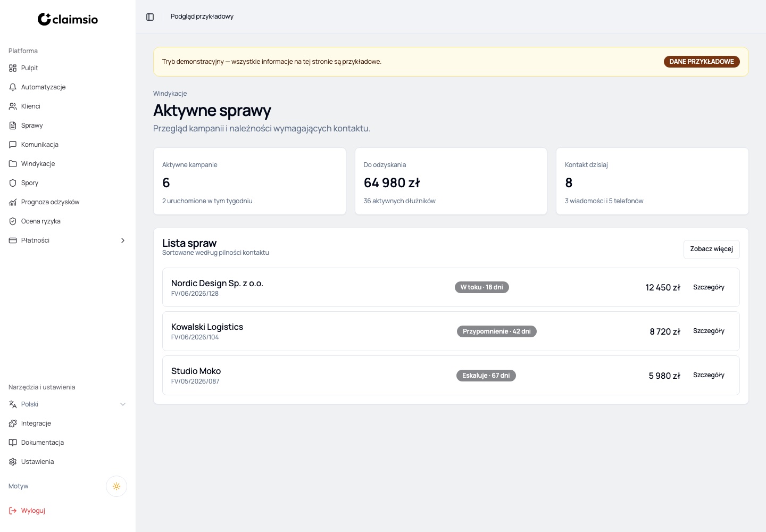Screen dimensions: 766x532
Task: Click the Sprawy document icon
Action: [13, 126]
